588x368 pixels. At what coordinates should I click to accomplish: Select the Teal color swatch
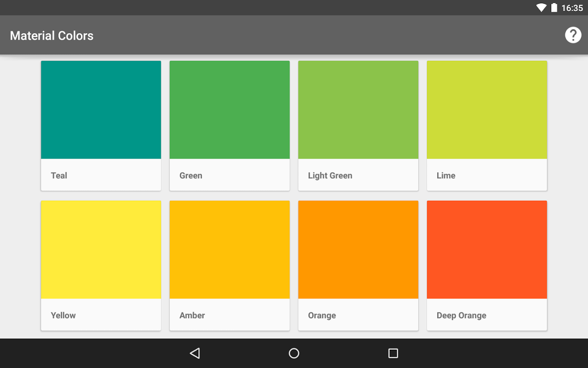pos(101,110)
